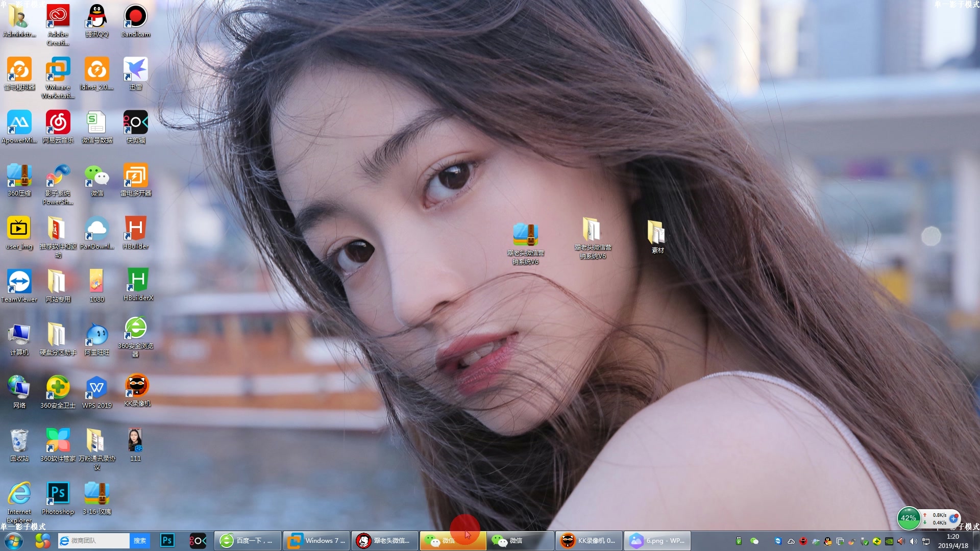Screen dimensions: 980x551
Task: Select the 3-16-玫瑰 archive file
Action: 96,498
